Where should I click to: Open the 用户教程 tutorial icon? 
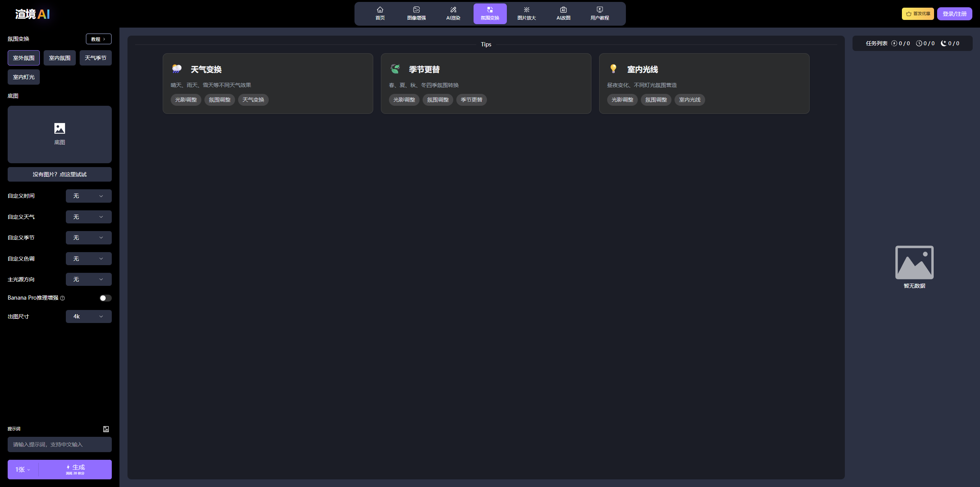[x=599, y=10]
